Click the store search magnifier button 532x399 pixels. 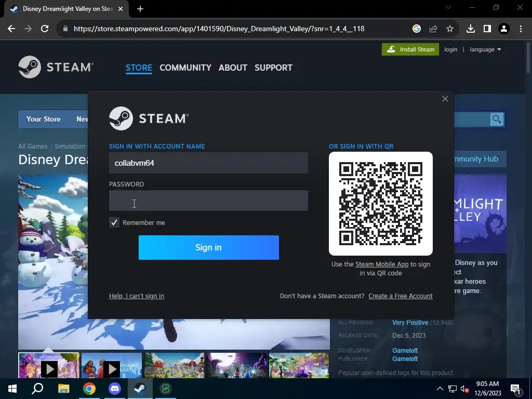(x=497, y=119)
